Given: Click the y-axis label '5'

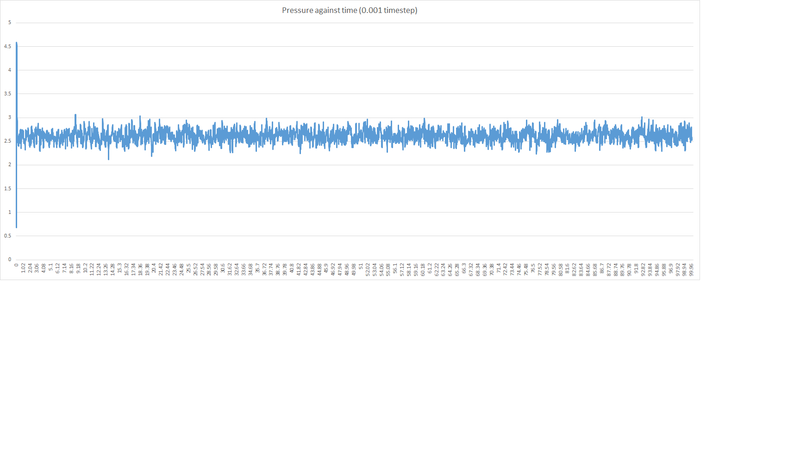Looking at the screenshot, I should click(x=9, y=22).
